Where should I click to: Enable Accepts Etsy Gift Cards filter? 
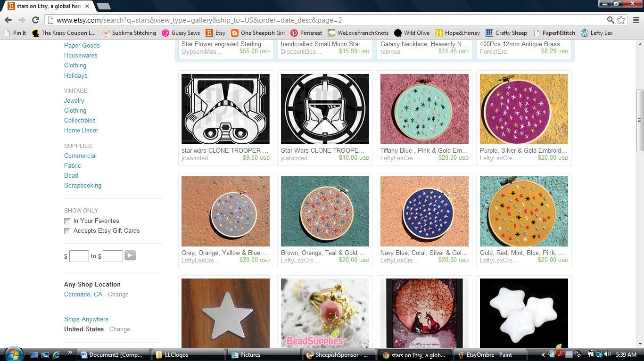coord(67,231)
